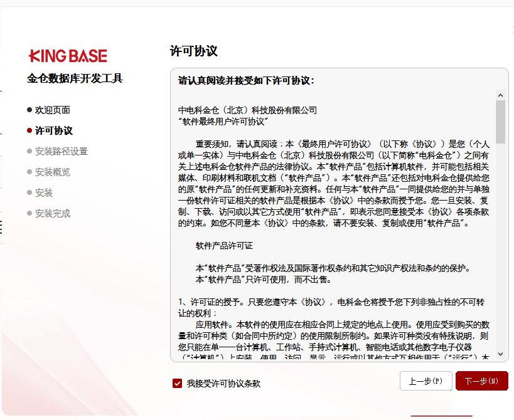This screenshot has width=514, height=420.
Task: Click the 许可协议 page heading
Action: [x=193, y=51]
